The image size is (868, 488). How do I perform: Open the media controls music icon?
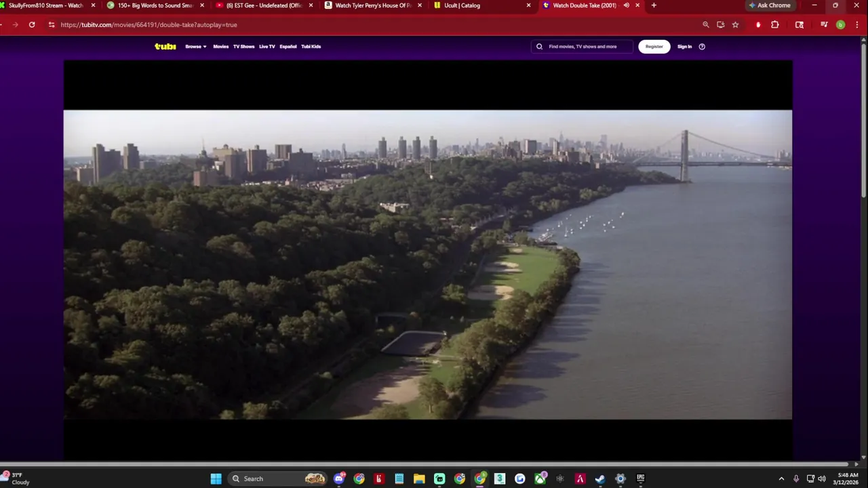coord(824,24)
